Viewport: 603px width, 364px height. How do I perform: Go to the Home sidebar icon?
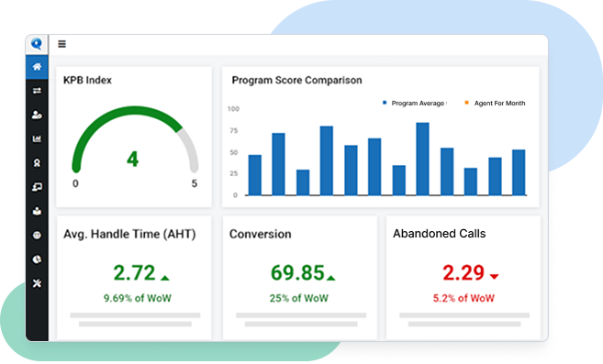click(x=37, y=67)
